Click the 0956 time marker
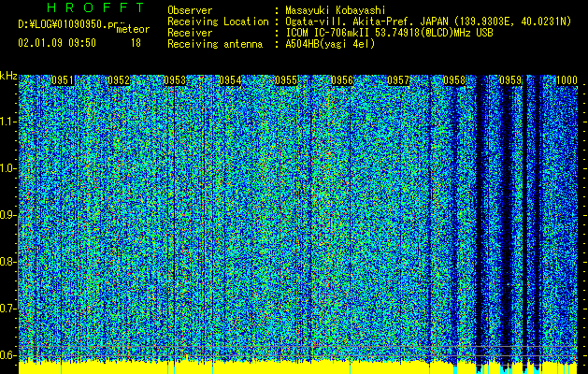This screenshot has height=374, width=588. (342, 80)
